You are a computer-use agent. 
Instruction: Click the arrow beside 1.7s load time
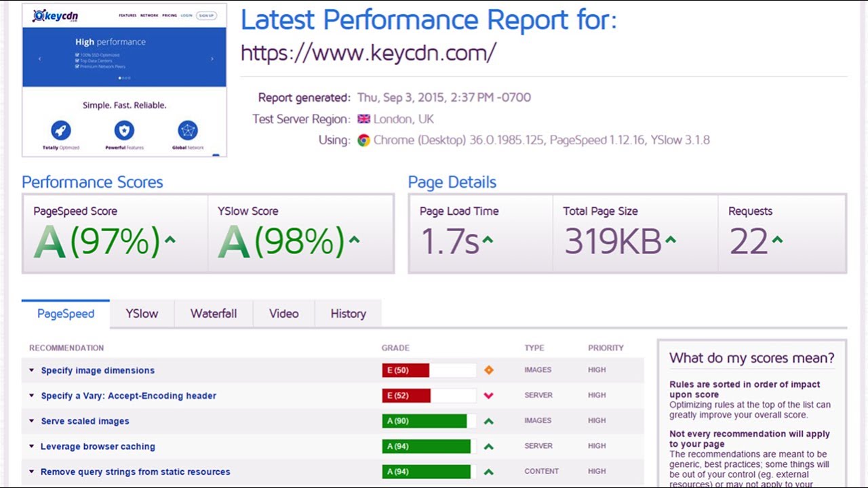tap(488, 239)
